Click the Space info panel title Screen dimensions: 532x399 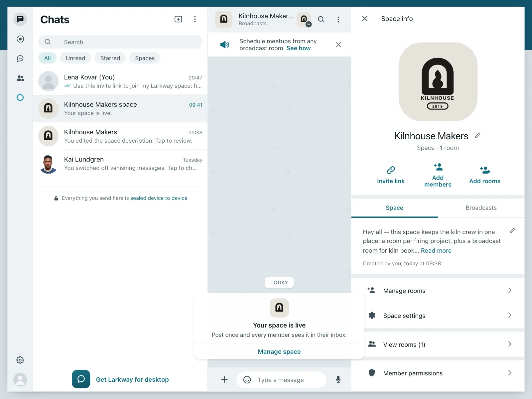(397, 19)
